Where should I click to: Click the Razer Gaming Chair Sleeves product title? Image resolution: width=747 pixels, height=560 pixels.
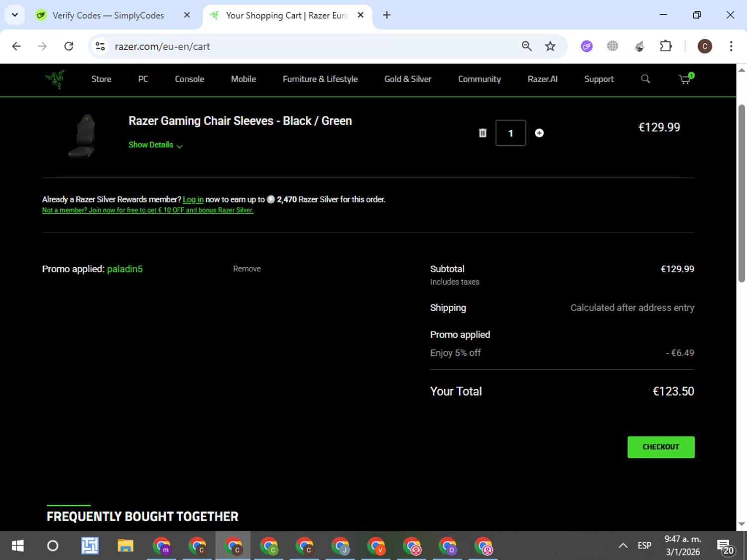click(240, 121)
